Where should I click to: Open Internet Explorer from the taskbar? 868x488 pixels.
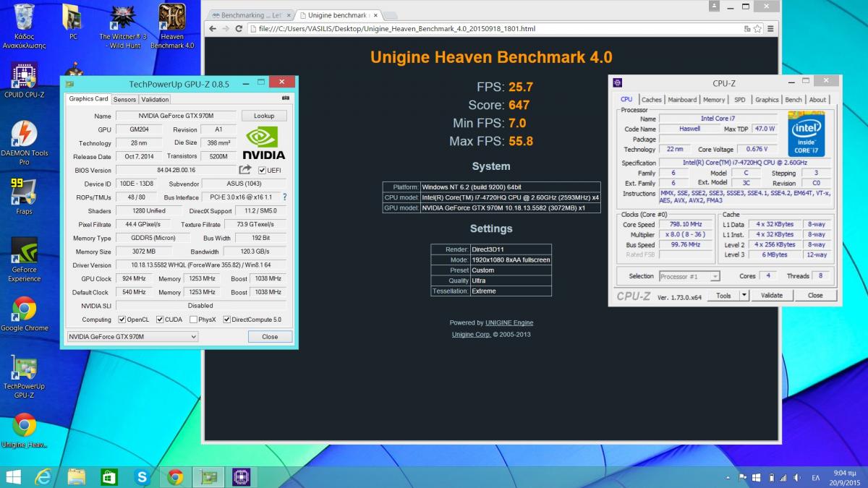(x=44, y=476)
